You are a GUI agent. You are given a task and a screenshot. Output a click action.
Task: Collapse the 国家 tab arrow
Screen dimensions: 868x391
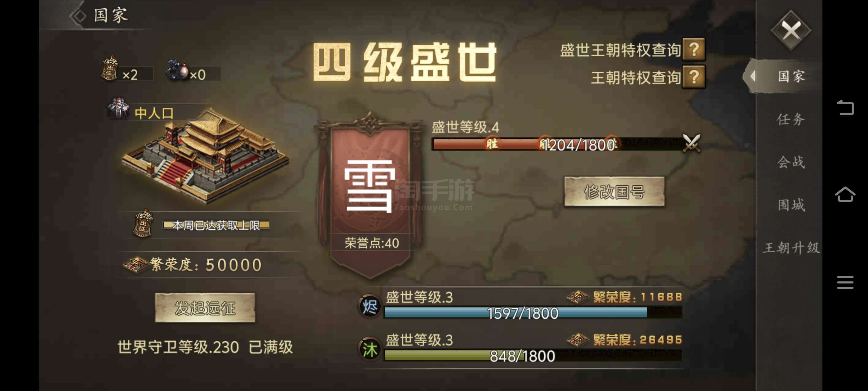point(753,76)
